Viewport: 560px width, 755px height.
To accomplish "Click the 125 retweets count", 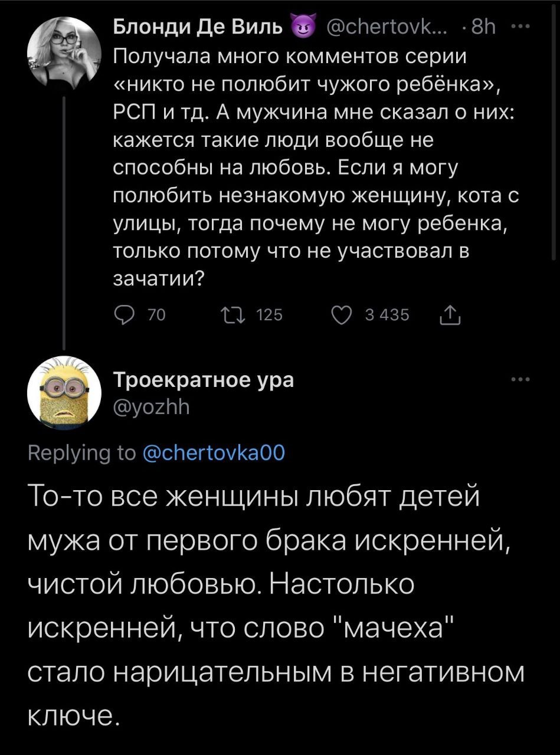I will (271, 316).
